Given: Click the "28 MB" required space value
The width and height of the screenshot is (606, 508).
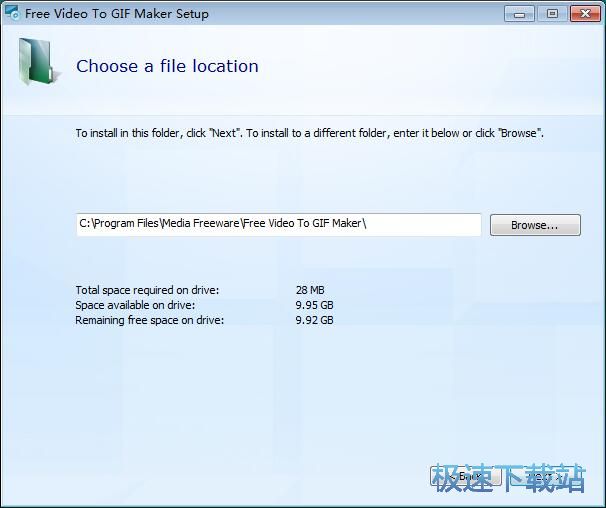Looking at the screenshot, I should [310, 290].
